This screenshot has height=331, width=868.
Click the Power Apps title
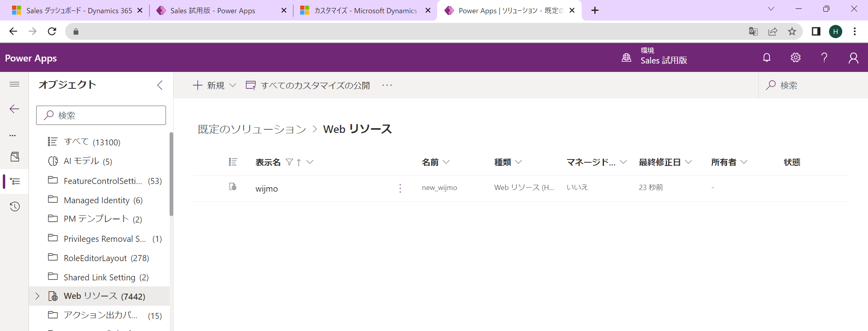31,58
